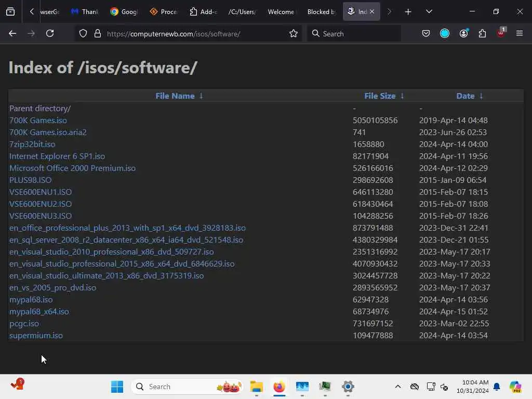Open the taskbar clock showing 10:04 AM

tap(472, 387)
